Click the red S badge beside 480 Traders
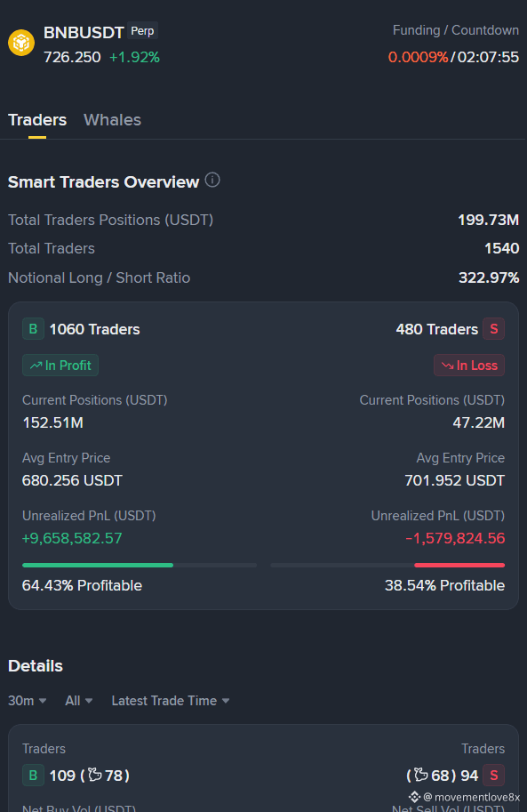Screen dimensions: 527x812 pyautogui.click(x=494, y=329)
